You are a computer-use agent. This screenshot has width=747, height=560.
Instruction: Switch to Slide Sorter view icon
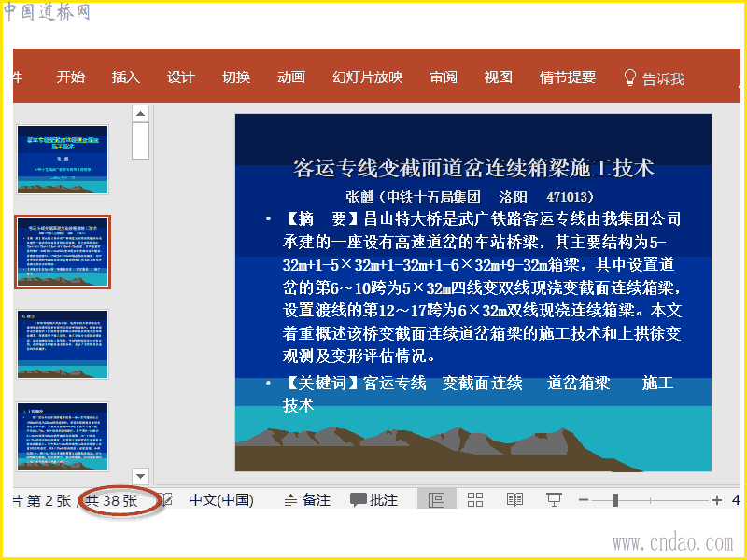pos(475,499)
